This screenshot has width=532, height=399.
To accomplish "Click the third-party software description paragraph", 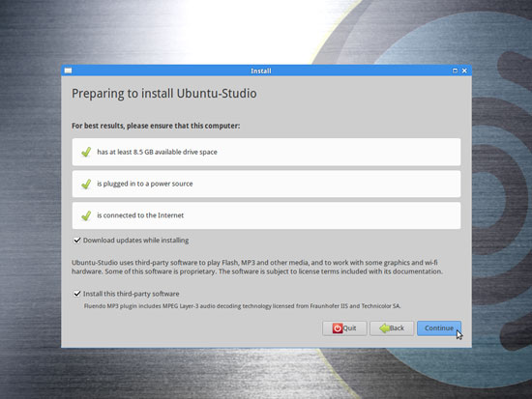I will pos(257,267).
